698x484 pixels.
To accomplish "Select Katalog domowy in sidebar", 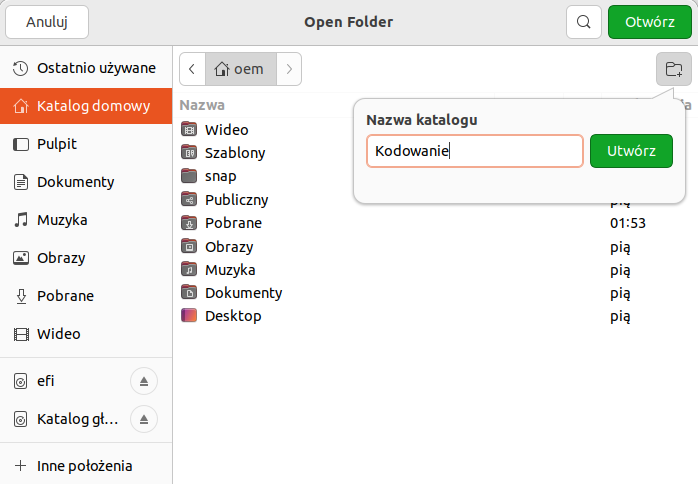I will click(86, 106).
